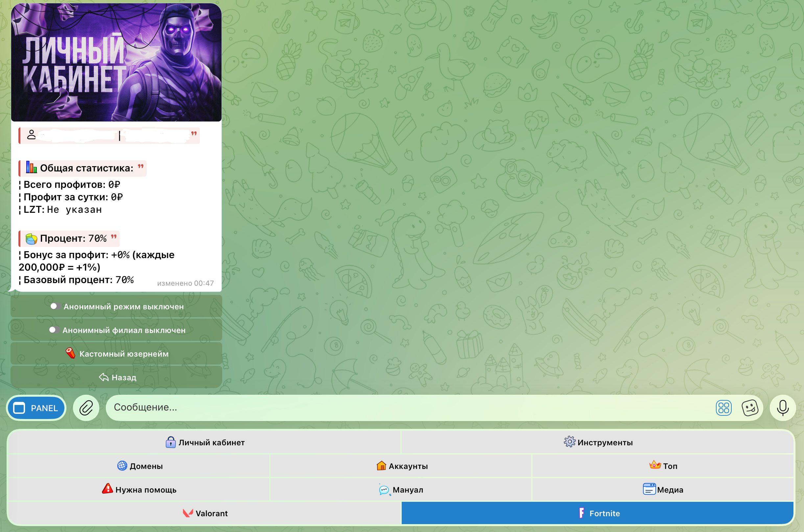Click the window icon inside PANEL button

pos(19,408)
